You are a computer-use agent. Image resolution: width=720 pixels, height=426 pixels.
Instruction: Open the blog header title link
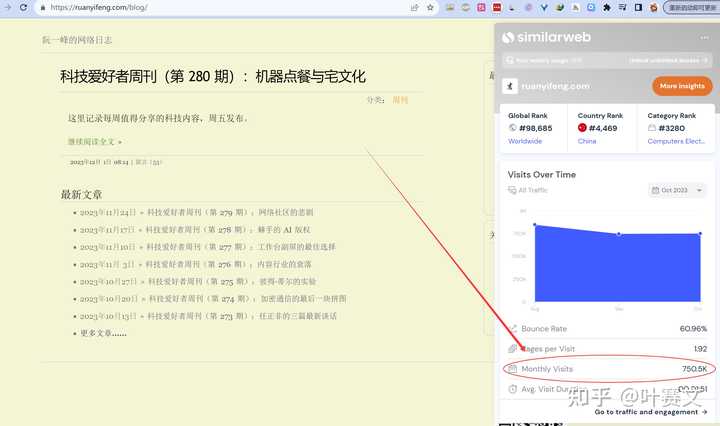(77, 40)
